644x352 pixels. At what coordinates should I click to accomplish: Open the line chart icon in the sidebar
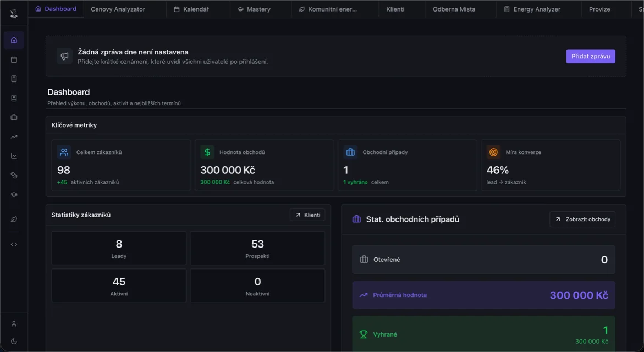click(x=14, y=156)
